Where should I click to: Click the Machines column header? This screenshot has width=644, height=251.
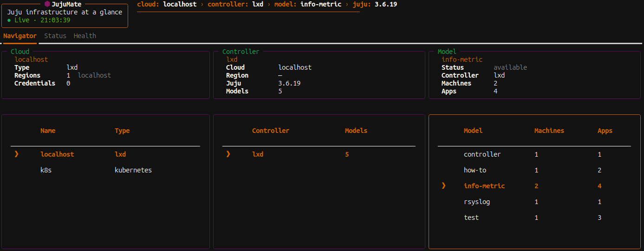tap(549, 131)
